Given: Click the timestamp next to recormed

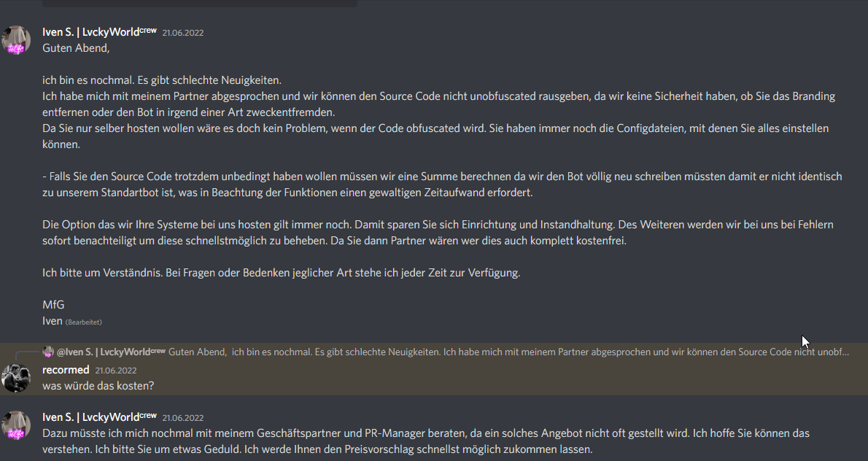Looking at the screenshot, I should point(116,371).
